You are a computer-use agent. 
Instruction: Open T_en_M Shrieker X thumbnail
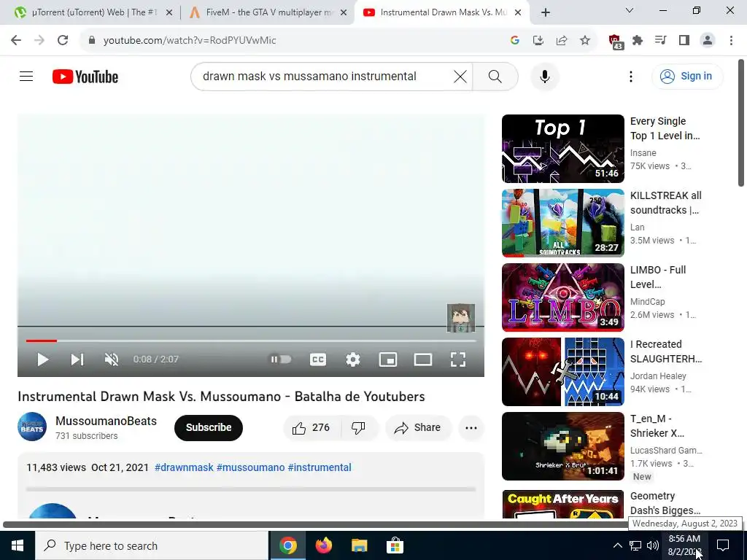(x=562, y=446)
